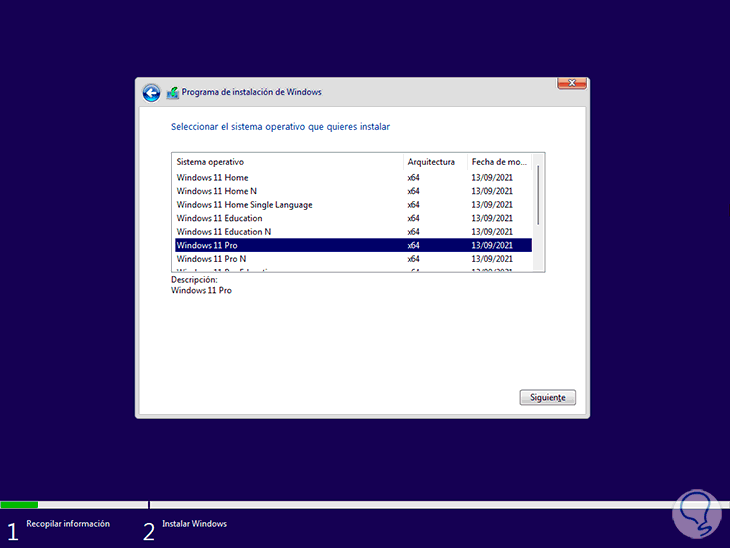Click the green setup progress bar
Viewport: 730px width, 548px height.
[x=19, y=505]
